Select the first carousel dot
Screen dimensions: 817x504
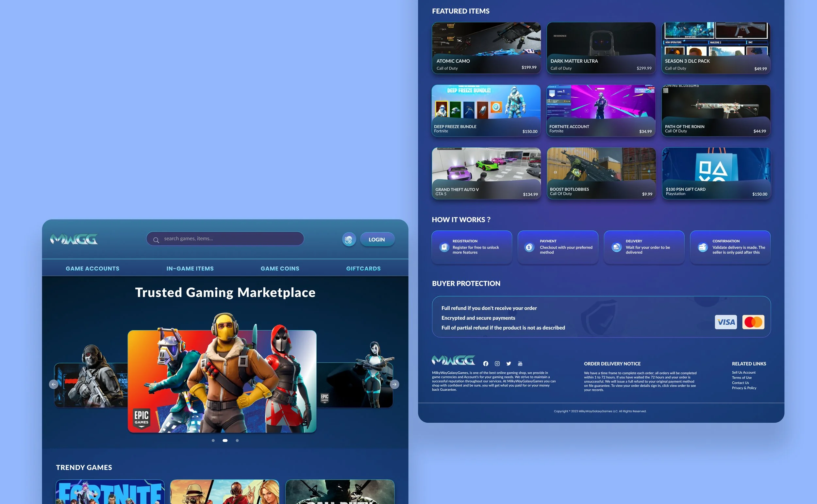[213, 440]
